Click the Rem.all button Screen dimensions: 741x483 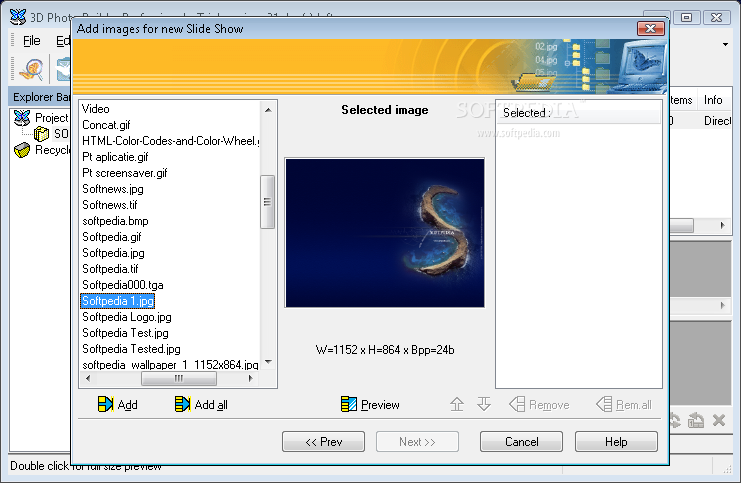point(624,405)
